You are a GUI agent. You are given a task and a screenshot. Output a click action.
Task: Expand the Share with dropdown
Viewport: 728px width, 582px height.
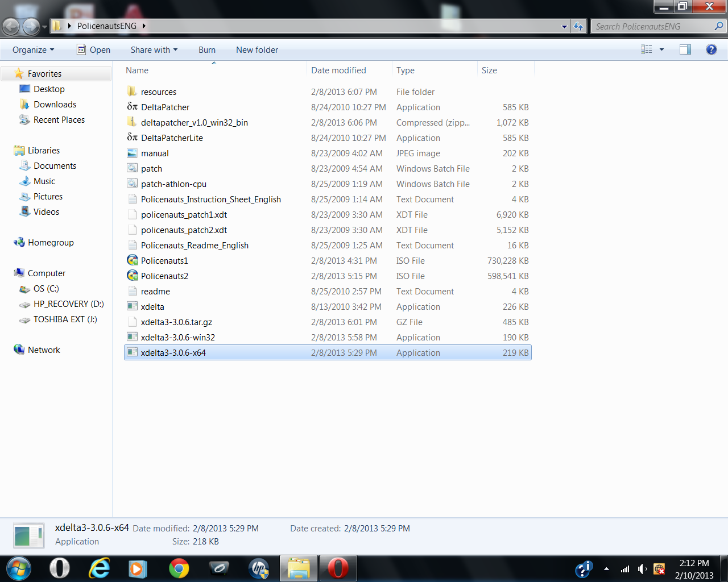pos(154,50)
